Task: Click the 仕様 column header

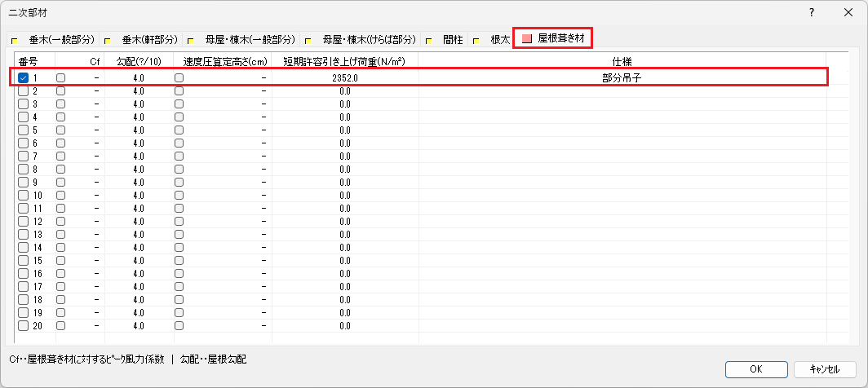Action: [x=622, y=61]
